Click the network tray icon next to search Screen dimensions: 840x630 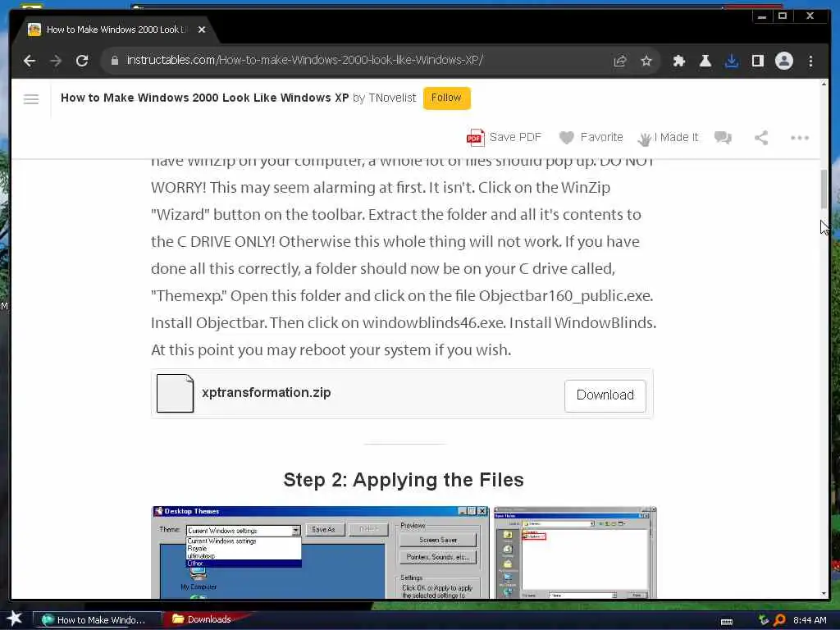coord(764,620)
